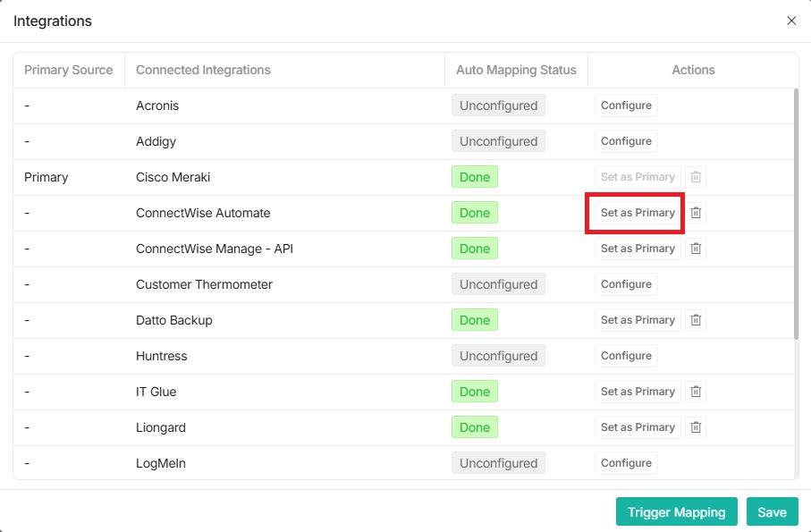The height and width of the screenshot is (532, 811).
Task: Click the Huntress integration name
Action: tap(161, 356)
